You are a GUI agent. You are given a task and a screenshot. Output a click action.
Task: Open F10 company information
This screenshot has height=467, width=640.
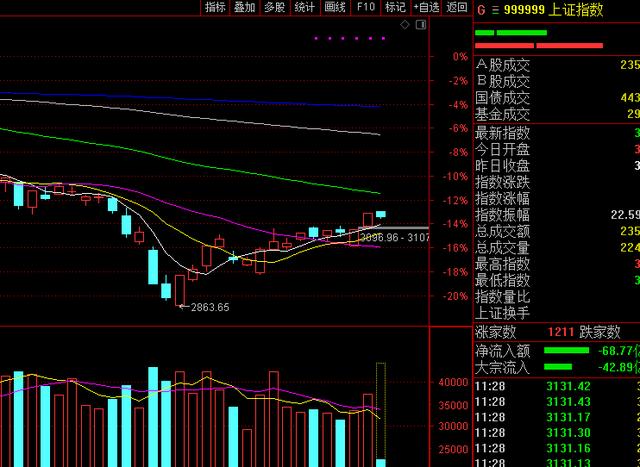366,7
